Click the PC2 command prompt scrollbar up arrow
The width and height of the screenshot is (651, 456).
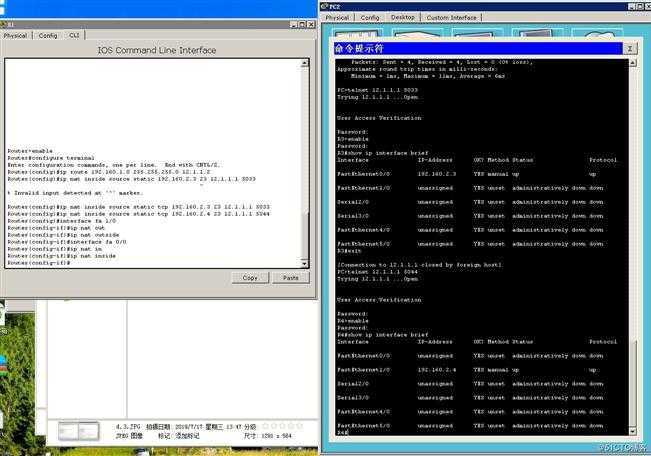632,63
